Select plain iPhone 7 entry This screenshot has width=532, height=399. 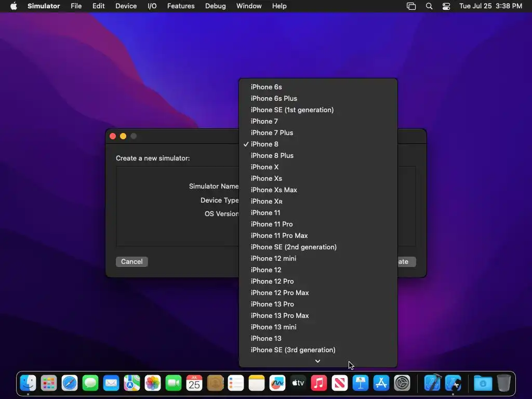318,121
